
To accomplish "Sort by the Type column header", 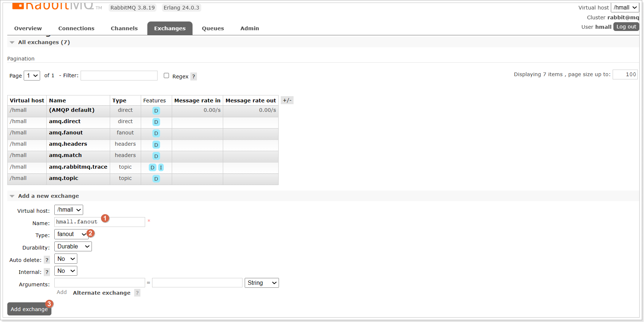I will (119, 101).
